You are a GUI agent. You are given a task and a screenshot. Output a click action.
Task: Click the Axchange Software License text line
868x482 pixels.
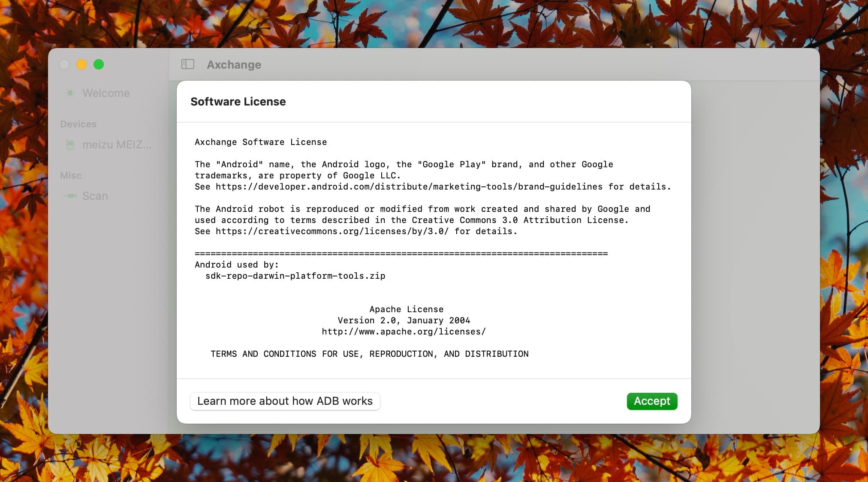pyautogui.click(x=261, y=142)
